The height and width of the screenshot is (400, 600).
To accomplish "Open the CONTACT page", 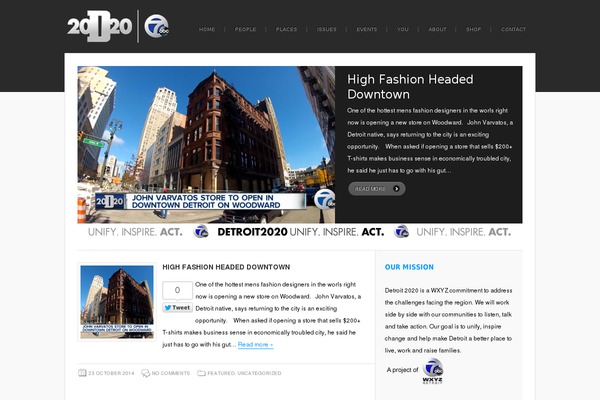I will 514,29.
